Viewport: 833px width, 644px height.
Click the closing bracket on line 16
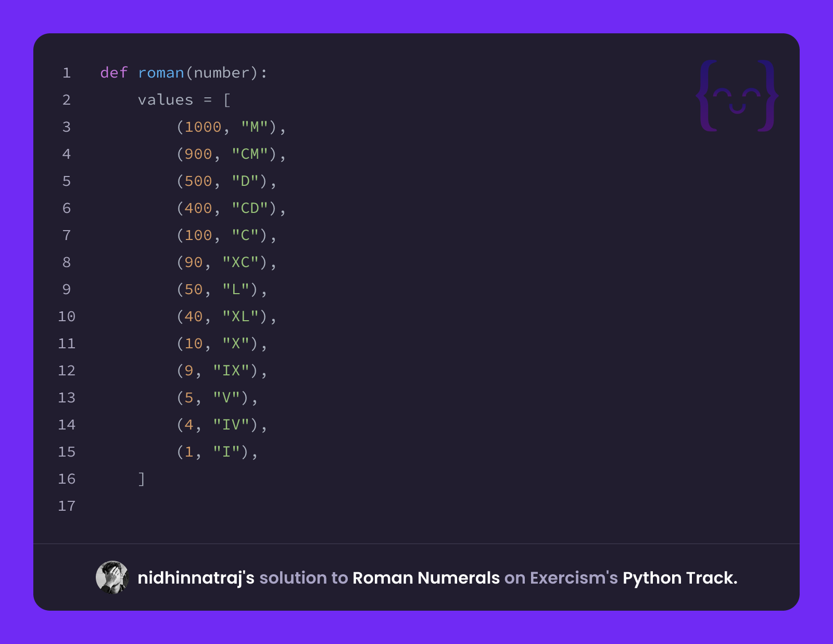pyautogui.click(x=142, y=479)
